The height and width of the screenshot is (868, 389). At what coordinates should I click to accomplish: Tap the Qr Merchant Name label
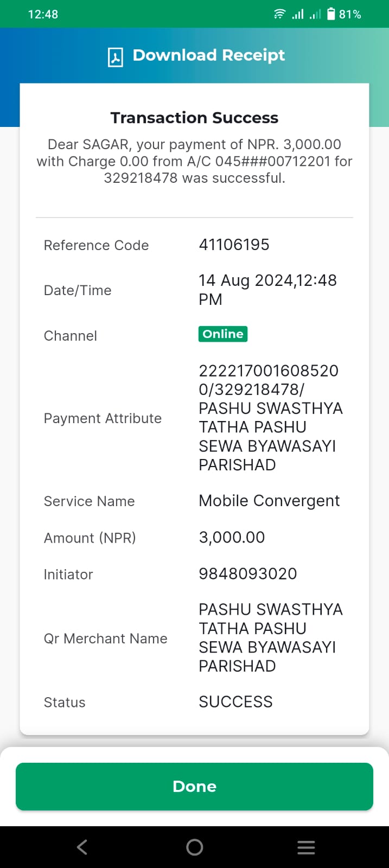[105, 639]
